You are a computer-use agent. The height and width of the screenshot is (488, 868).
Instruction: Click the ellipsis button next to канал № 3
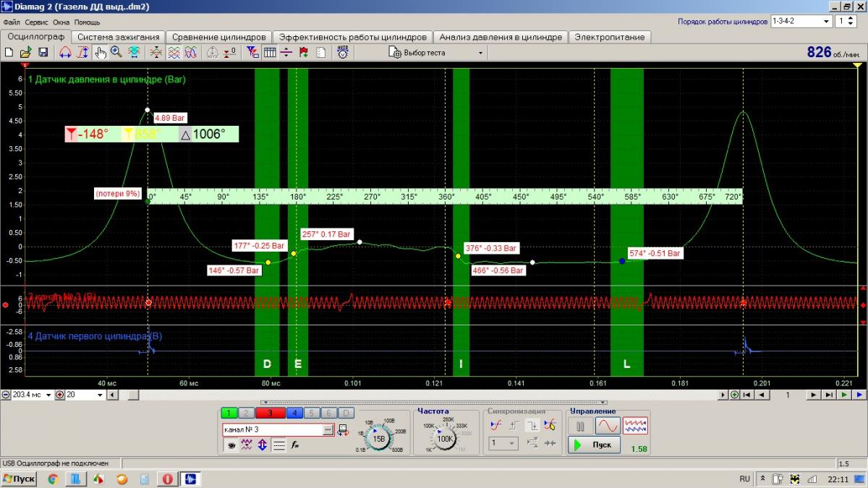[329, 429]
